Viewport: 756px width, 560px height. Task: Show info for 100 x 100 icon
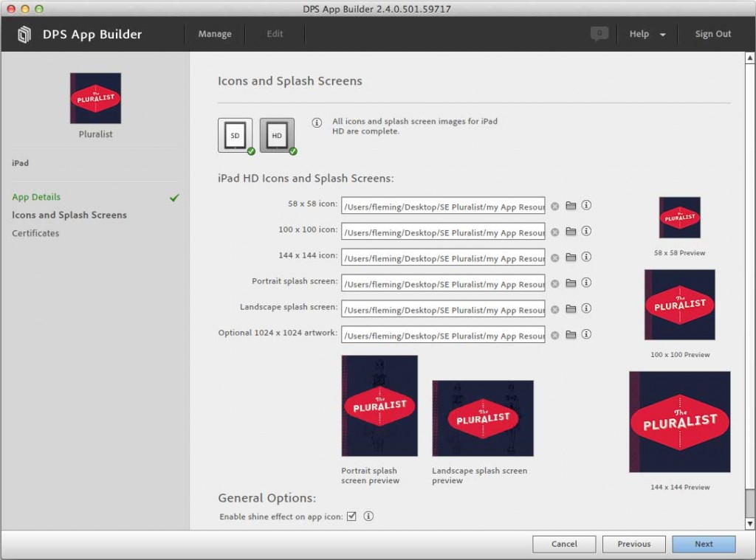point(586,231)
